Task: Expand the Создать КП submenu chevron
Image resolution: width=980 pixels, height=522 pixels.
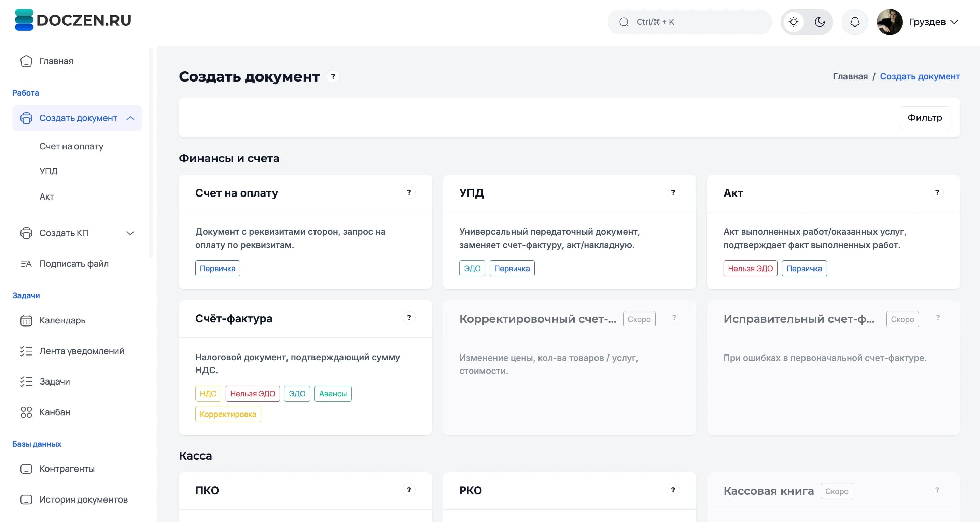Action: (130, 233)
